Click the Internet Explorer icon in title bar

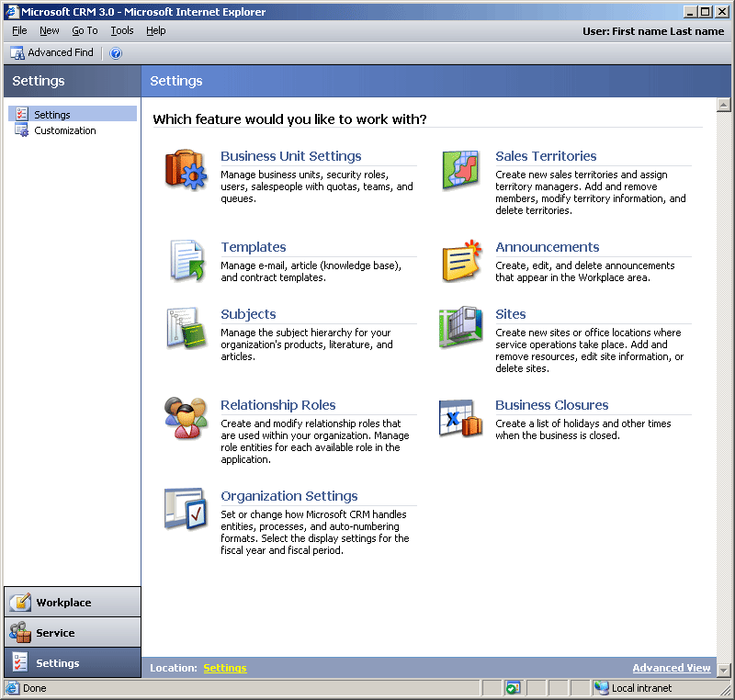click(12, 12)
